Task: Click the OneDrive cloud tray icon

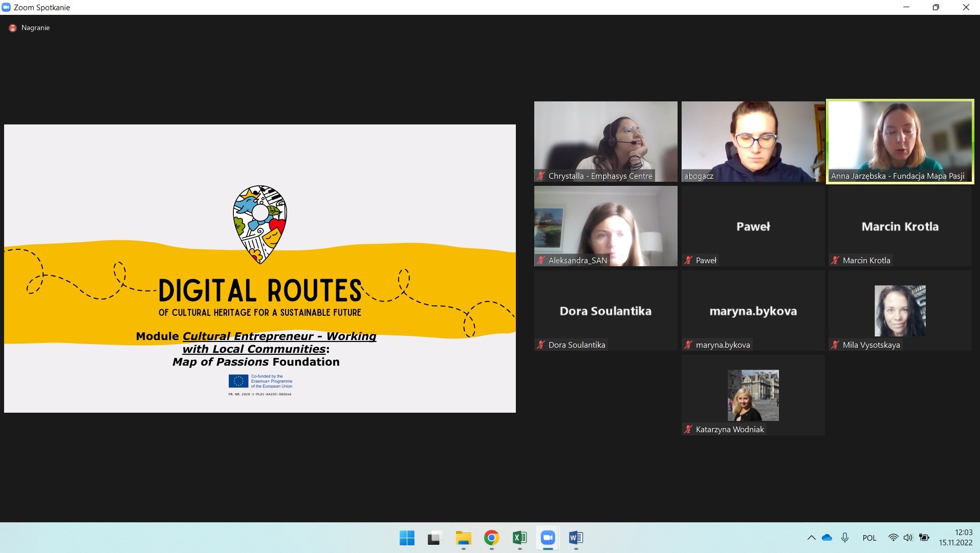Action: (827, 538)
